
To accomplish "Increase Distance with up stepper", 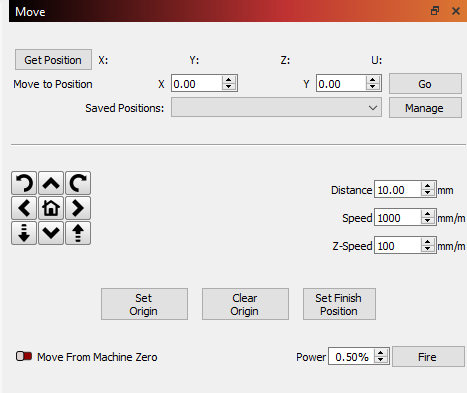I will click(x=428, y=186).
